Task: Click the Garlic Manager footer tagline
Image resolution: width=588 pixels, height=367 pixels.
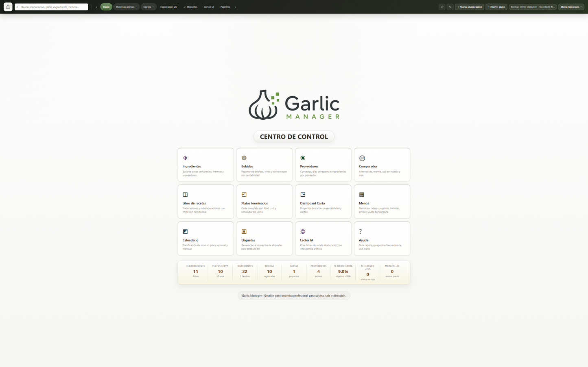Action: 294,295
